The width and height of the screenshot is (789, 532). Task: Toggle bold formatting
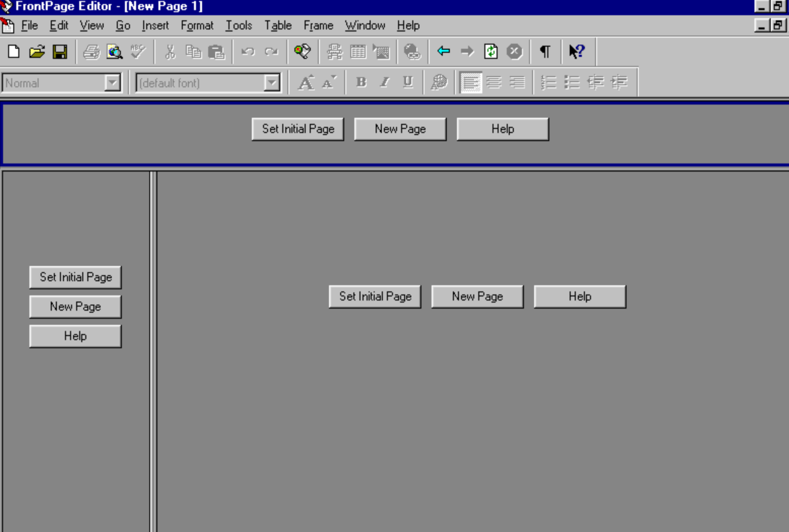point(361,82)
